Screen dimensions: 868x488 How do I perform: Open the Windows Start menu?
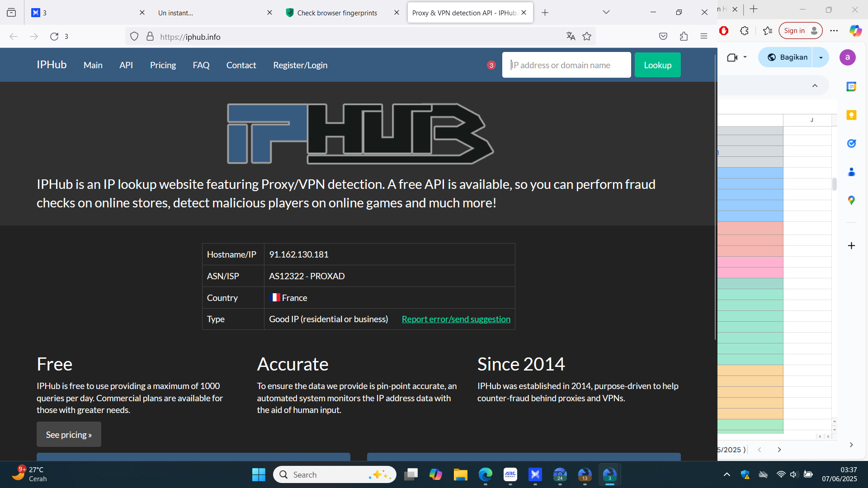[x=259, y=474]
